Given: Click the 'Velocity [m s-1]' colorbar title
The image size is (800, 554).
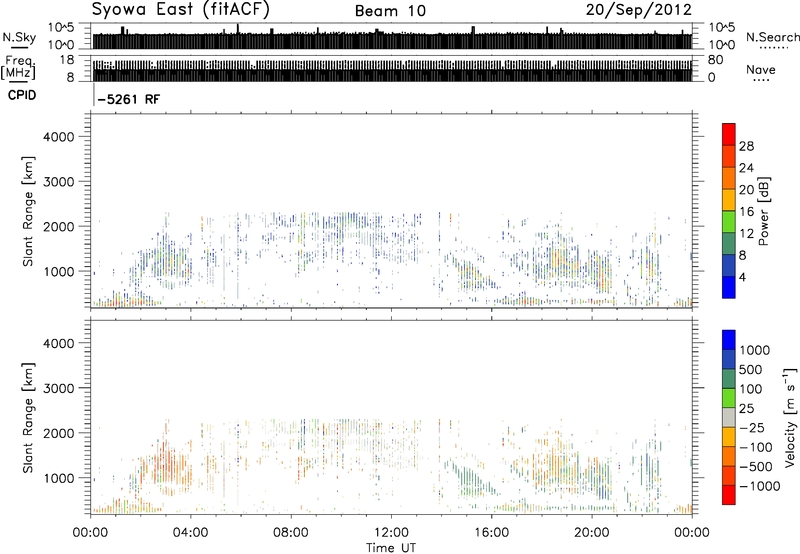Looking at the screenshot, I should [790, 417].
